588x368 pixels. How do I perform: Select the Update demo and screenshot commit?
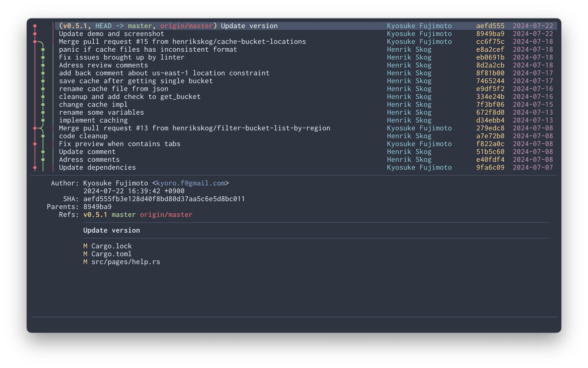pyautogui.click(x=112, y=34)
